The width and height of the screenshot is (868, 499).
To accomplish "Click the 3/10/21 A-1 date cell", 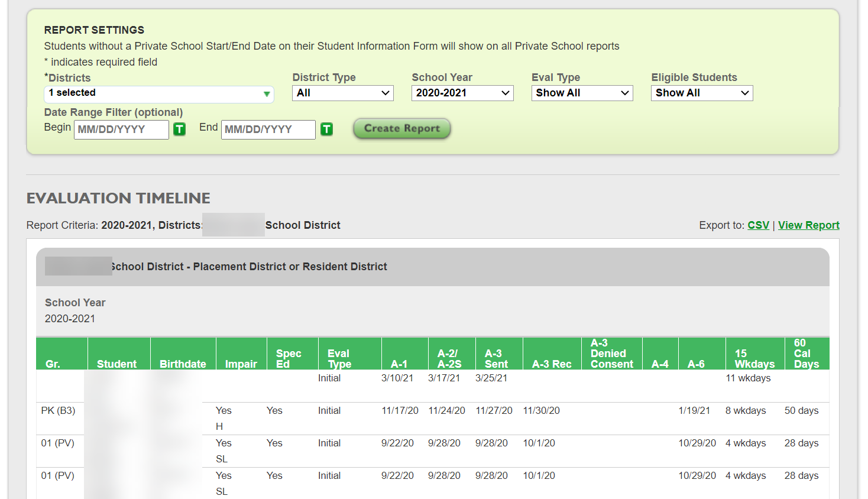I will pos(397,378).
